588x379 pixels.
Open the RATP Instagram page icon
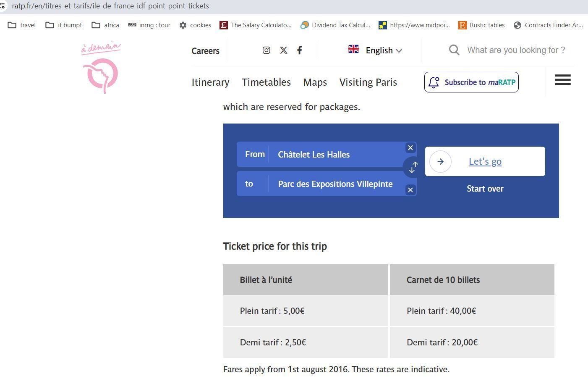[x=266, y=50]
